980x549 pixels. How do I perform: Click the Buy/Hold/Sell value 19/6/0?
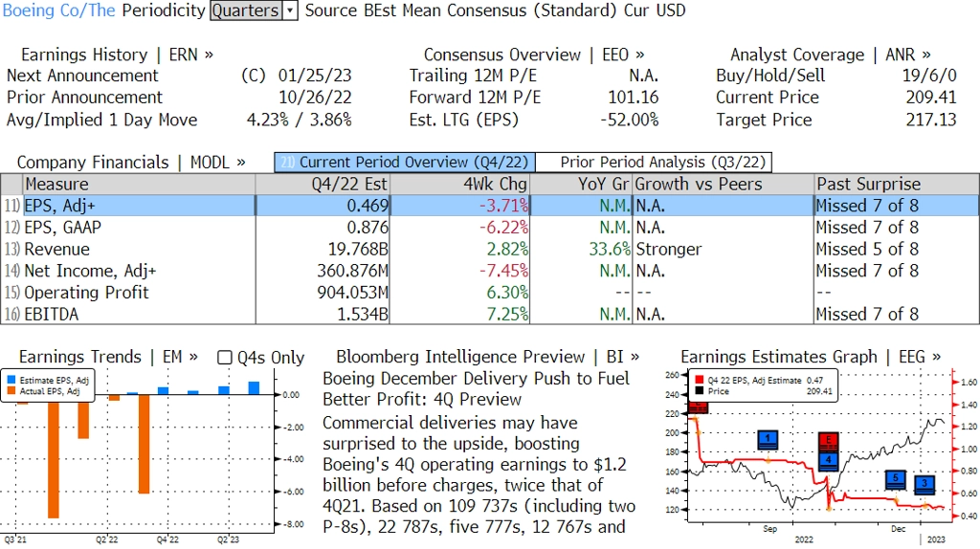tap(929, 76)
